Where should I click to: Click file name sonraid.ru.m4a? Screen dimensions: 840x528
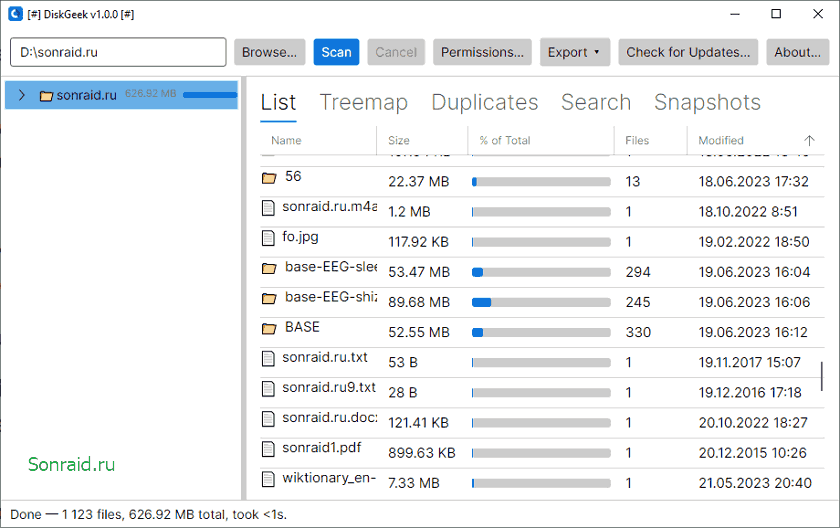point(329,207)
